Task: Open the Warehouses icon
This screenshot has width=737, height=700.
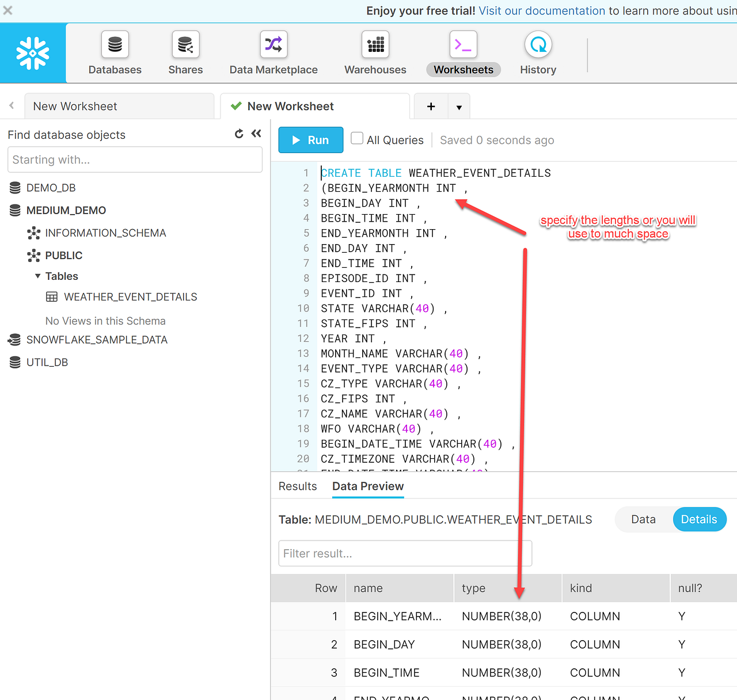Action: 375,45
